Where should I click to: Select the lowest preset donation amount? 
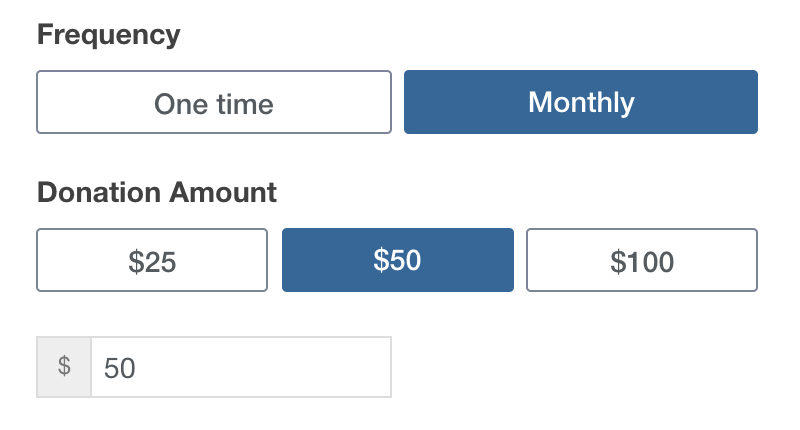coord(152,261)
